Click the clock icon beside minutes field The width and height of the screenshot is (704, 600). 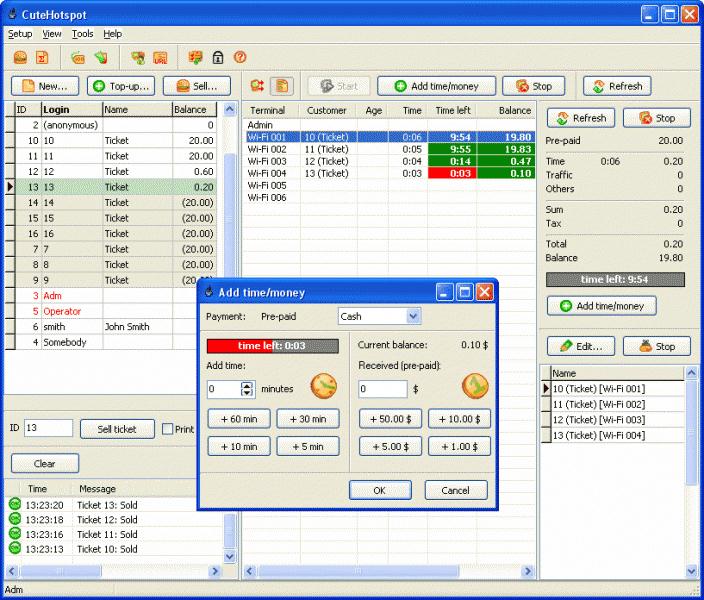324,386
